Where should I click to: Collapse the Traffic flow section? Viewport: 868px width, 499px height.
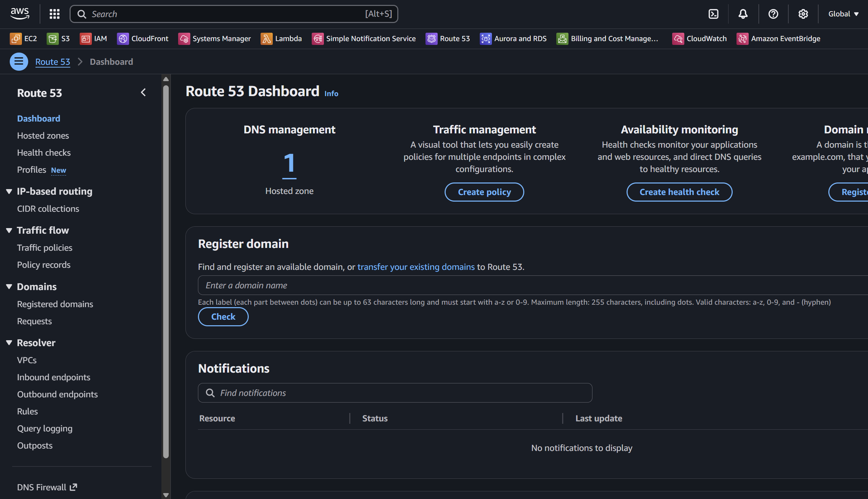pos(9,230)
